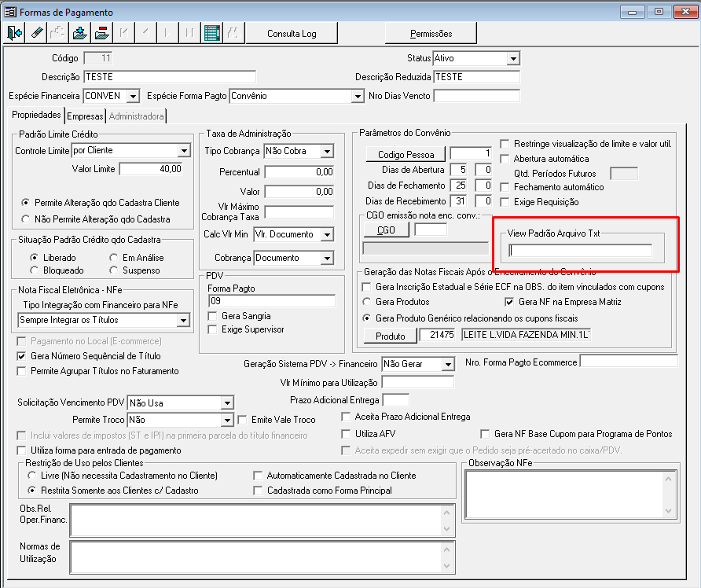
Task: Open Tipo Integração com Financeiro dropdown
Action: click(x=183, y=320)
